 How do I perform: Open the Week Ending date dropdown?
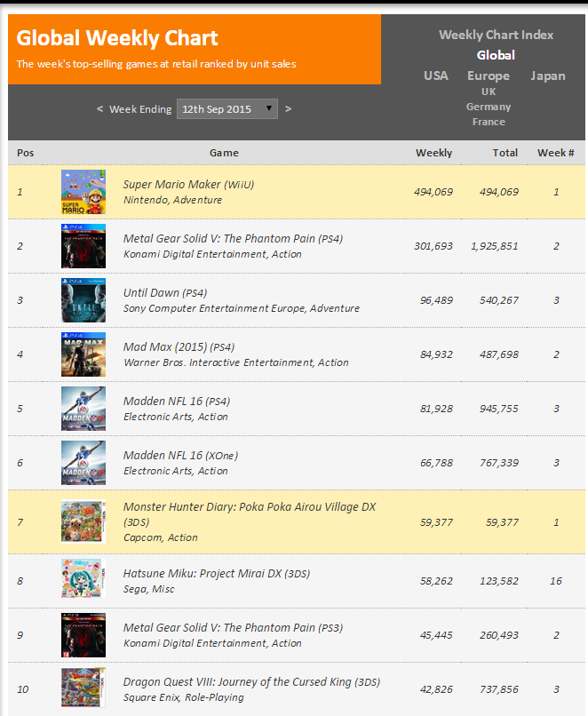tap(226, 109)
